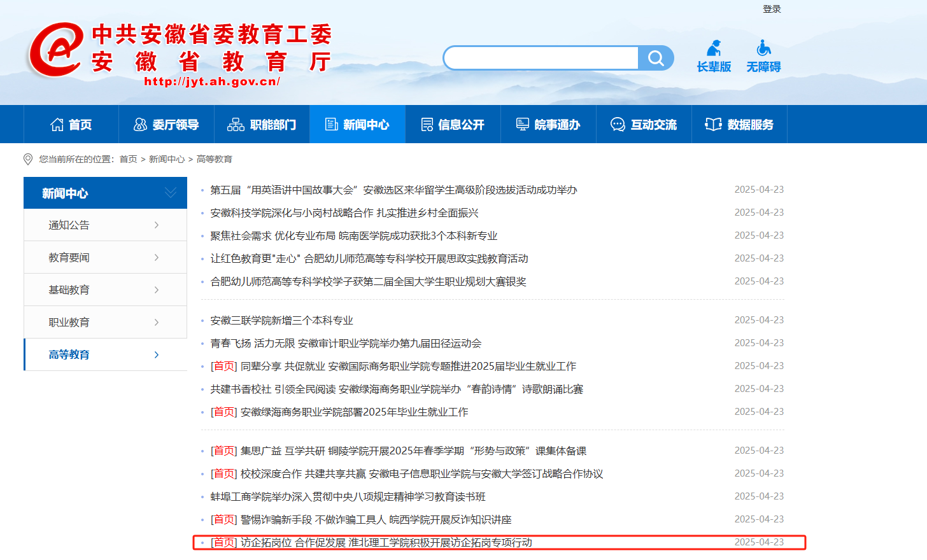Image resolution: width=927 pixels, height=560 pixels.
Task: Select 皖事通办 in the navigation bar
Action: (549, 125)
